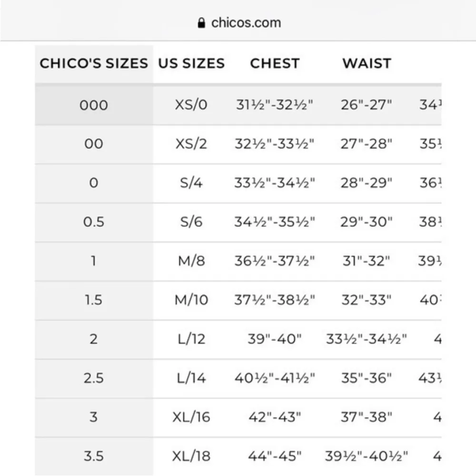Click the M/8 US size cell
The height and width of the screenshot is (476, 476).
[191, 261]
